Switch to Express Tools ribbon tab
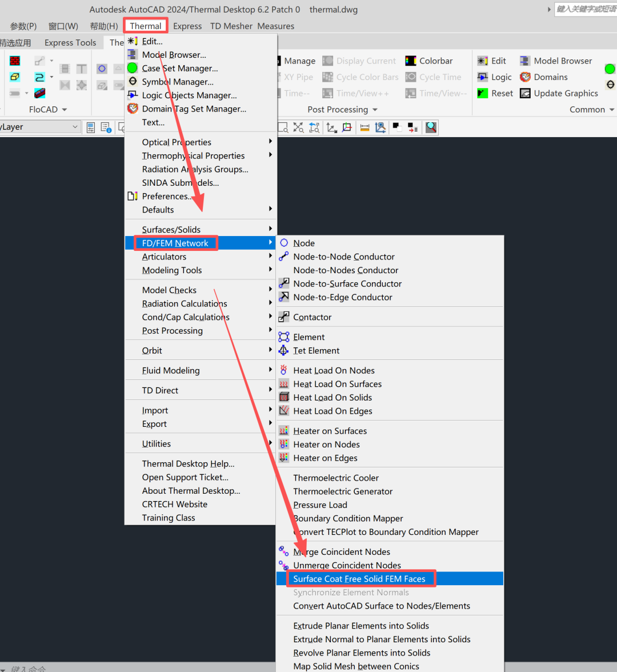Screen dimensions: 617x672 [x=70, y=43]
